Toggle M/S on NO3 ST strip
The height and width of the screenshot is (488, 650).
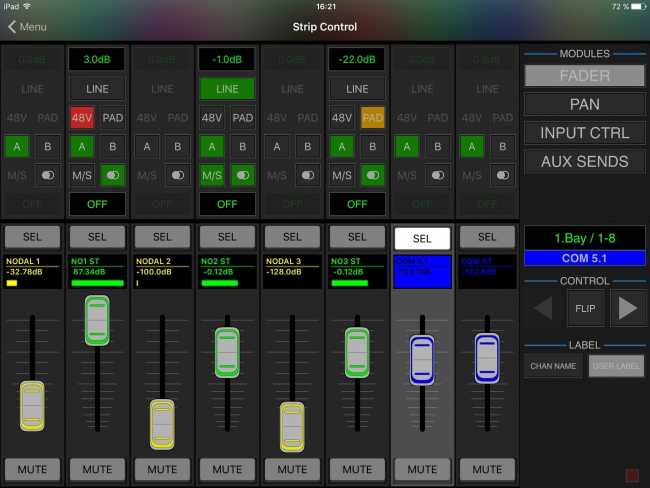pos(342,175)
